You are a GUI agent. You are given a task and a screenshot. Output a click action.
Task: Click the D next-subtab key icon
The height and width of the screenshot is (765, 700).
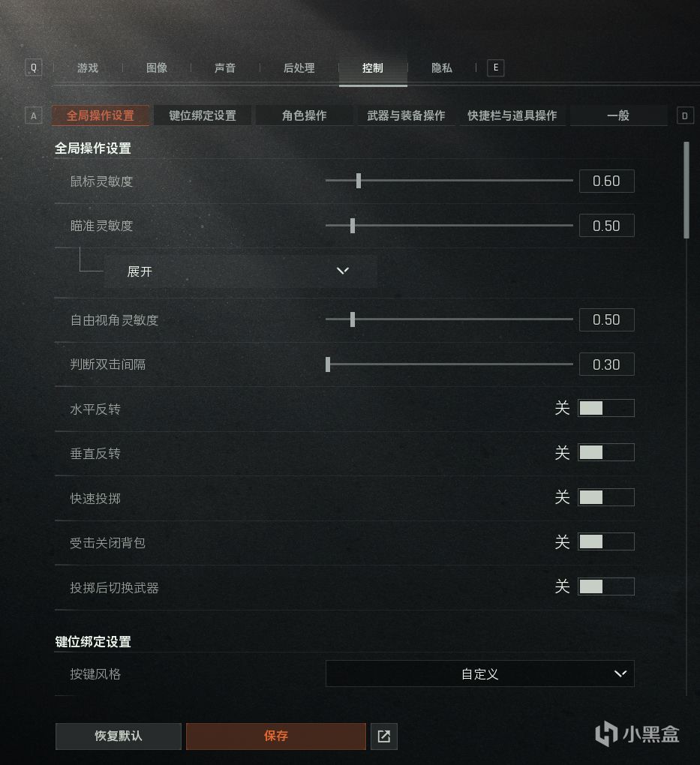685,115
